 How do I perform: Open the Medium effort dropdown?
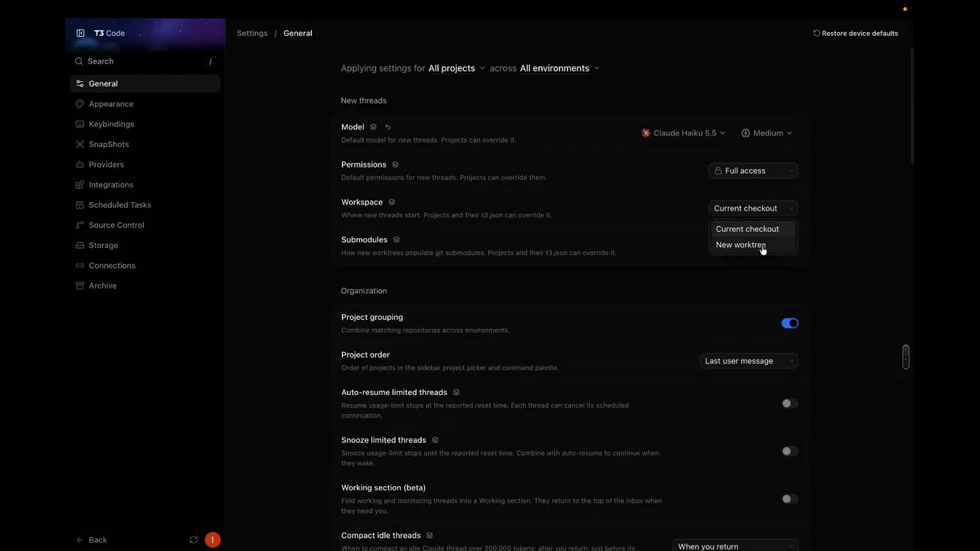(766, 133)
